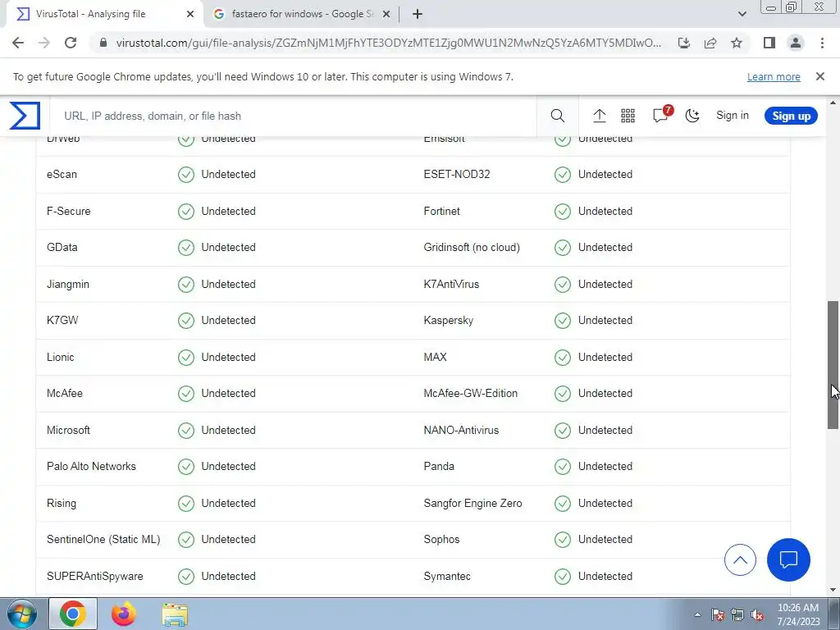
Task: Close the VirusTotal tab
Action: pyautogui.click(x=190, y=14)
